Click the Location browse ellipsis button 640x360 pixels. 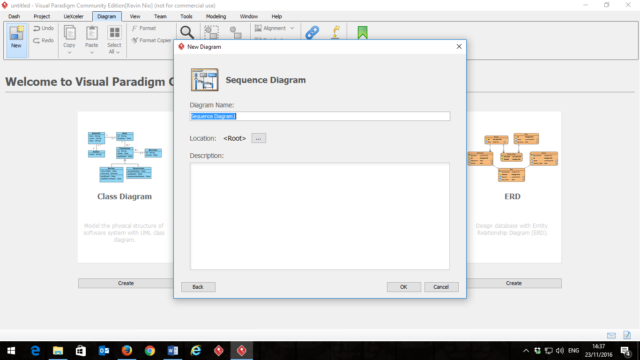click(258, 138)
